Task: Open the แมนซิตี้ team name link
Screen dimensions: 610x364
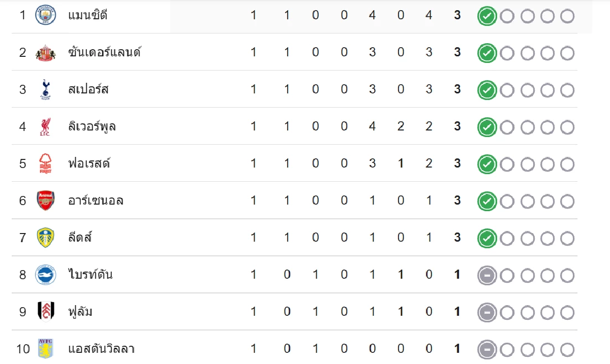Action: click(87, 15)
